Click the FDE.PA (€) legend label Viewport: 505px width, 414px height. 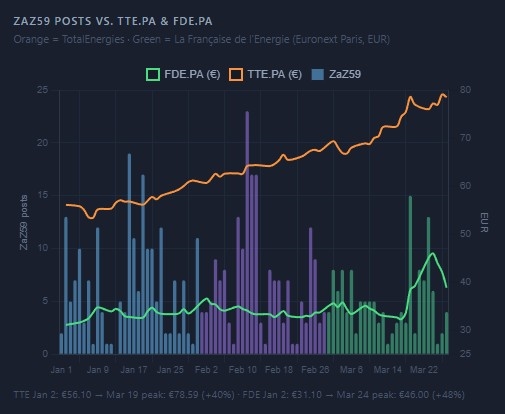click(192, 74)
